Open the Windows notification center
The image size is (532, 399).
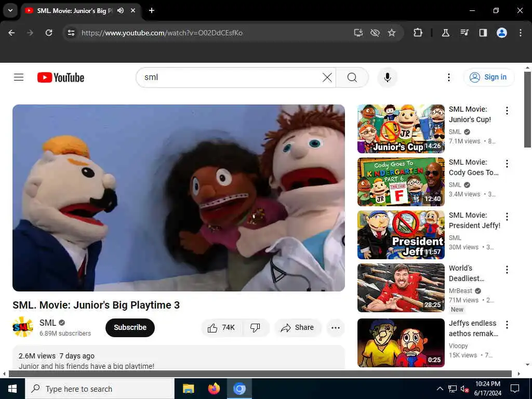pyautogui.click(x=515, y=389)
